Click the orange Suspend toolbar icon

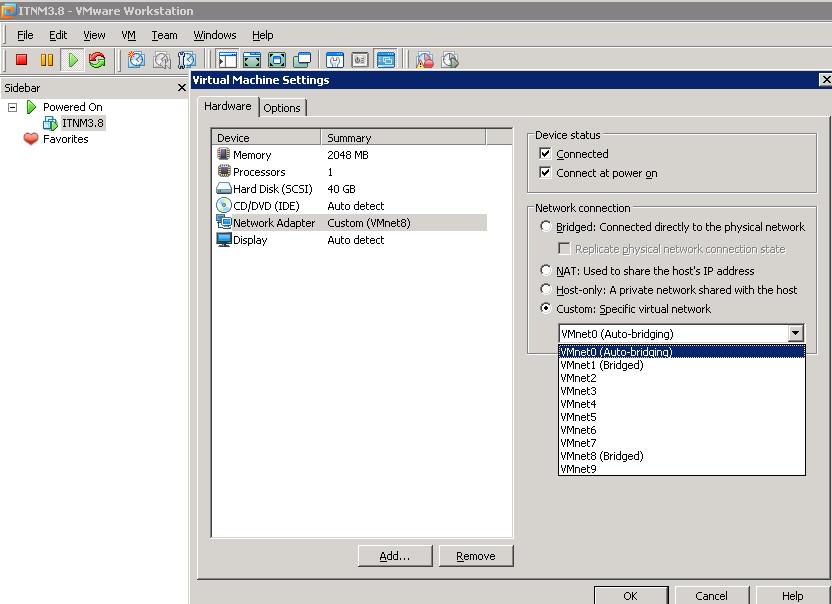click(x=46, y=60)
